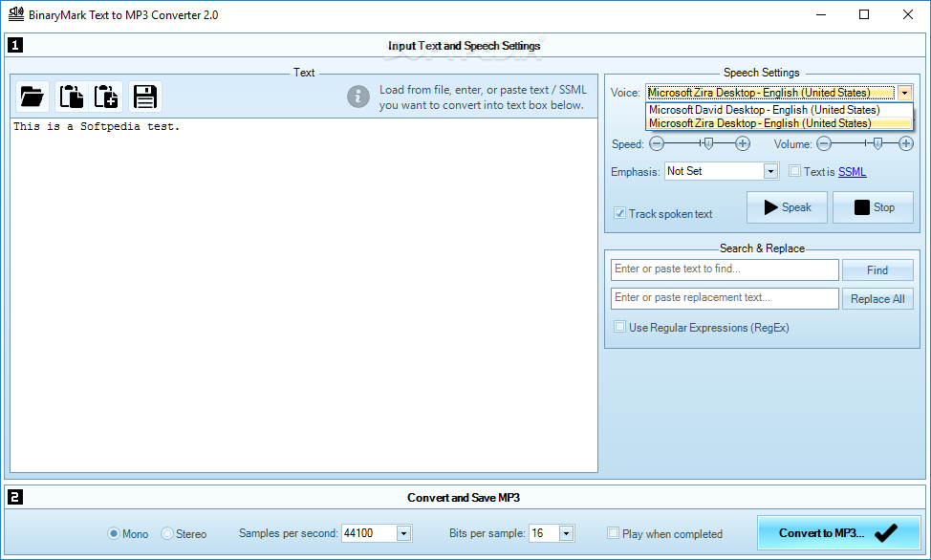This screenshot has height=560, width=931.
Task: Choose Microsoft David Desktop voice option
Action: [779, 110]
